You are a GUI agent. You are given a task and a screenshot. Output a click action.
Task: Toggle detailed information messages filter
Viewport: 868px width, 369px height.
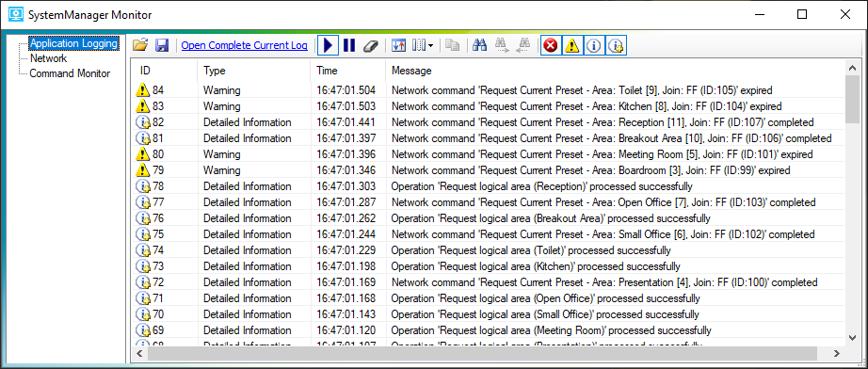tap(616, 45)
